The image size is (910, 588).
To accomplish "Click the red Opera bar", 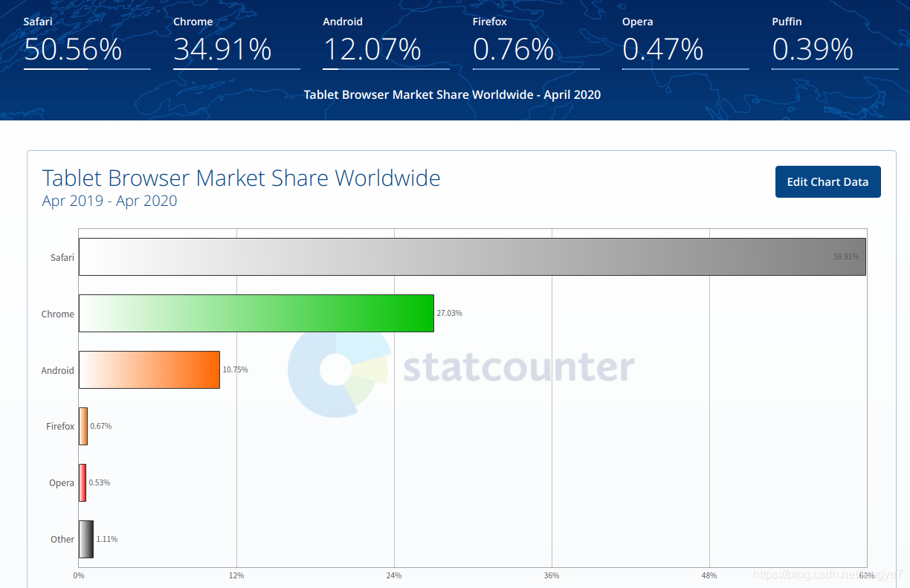I will (83, 482).
